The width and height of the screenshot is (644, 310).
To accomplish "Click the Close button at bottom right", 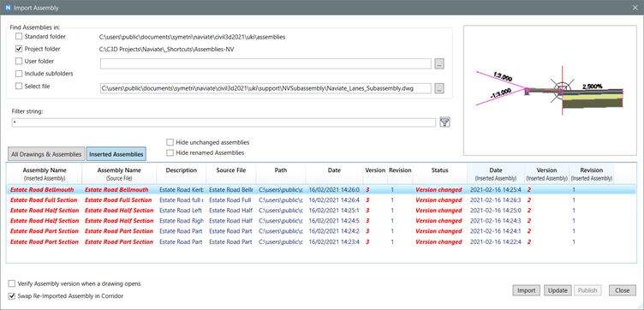I will pos(623,290).
